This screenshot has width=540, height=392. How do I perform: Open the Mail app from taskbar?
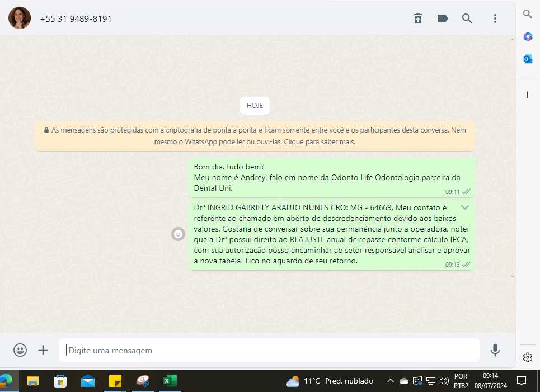(x=88, y=381)
